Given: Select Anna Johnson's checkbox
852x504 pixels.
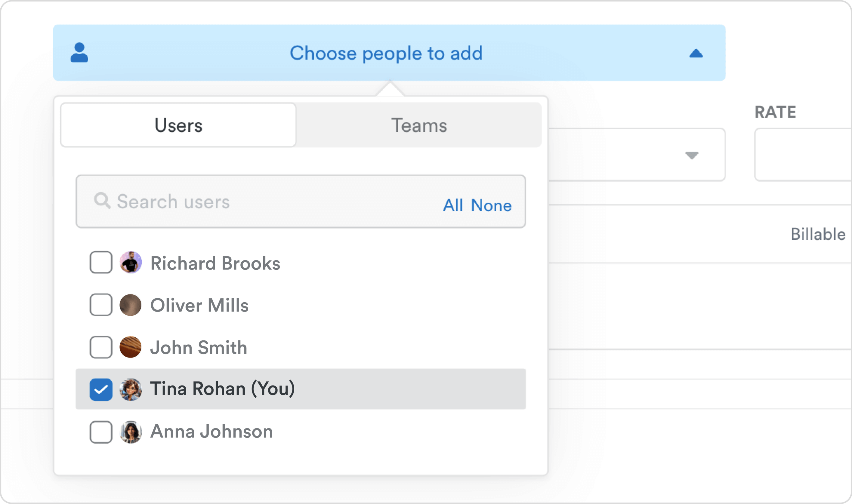Looking at the screenshot, I should [101, 432].
